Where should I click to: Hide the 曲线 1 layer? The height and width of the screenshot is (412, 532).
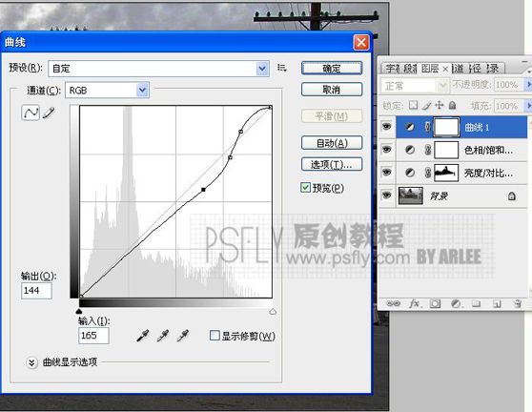pos(386,127)
